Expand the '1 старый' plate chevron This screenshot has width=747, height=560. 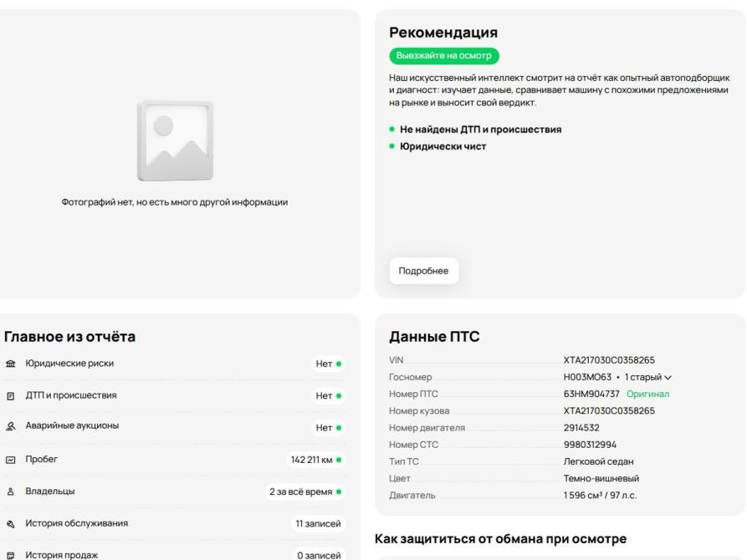(668, 378)
